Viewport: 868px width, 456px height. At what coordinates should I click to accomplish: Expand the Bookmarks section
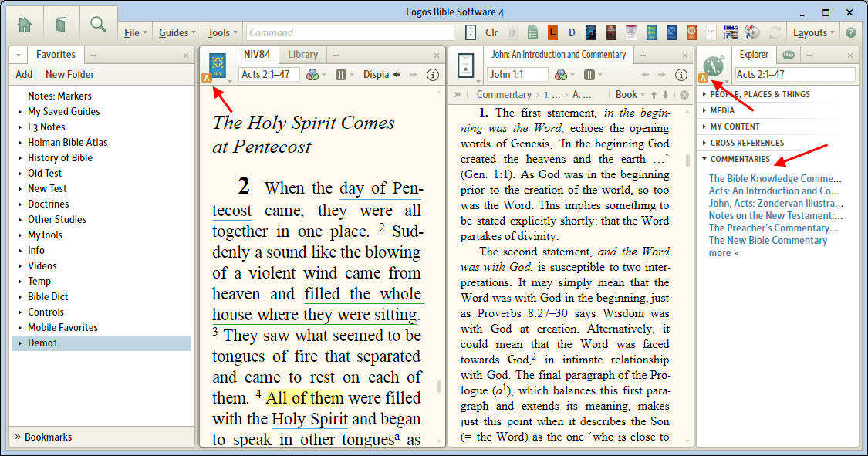coord(18,437)
